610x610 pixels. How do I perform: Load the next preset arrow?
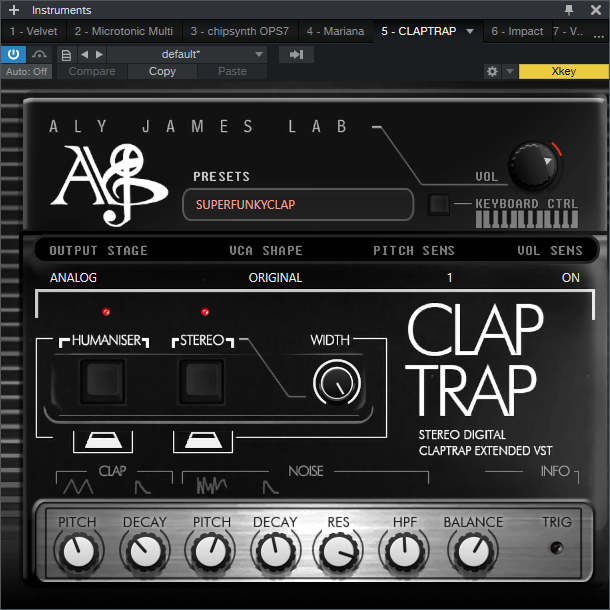99,54
